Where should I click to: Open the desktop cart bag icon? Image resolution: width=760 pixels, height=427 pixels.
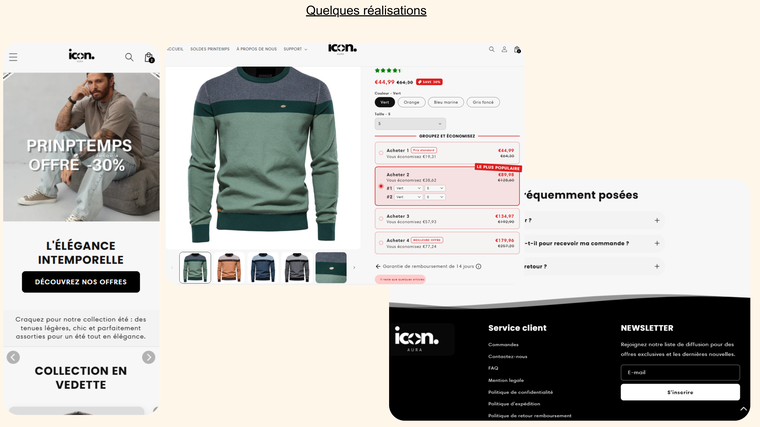click(517, 49)
